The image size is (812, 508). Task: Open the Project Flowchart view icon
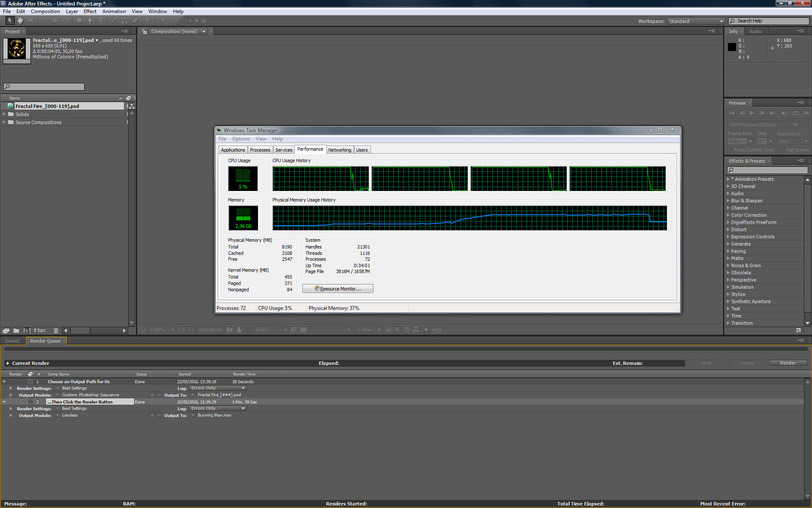tap(132, 106)
